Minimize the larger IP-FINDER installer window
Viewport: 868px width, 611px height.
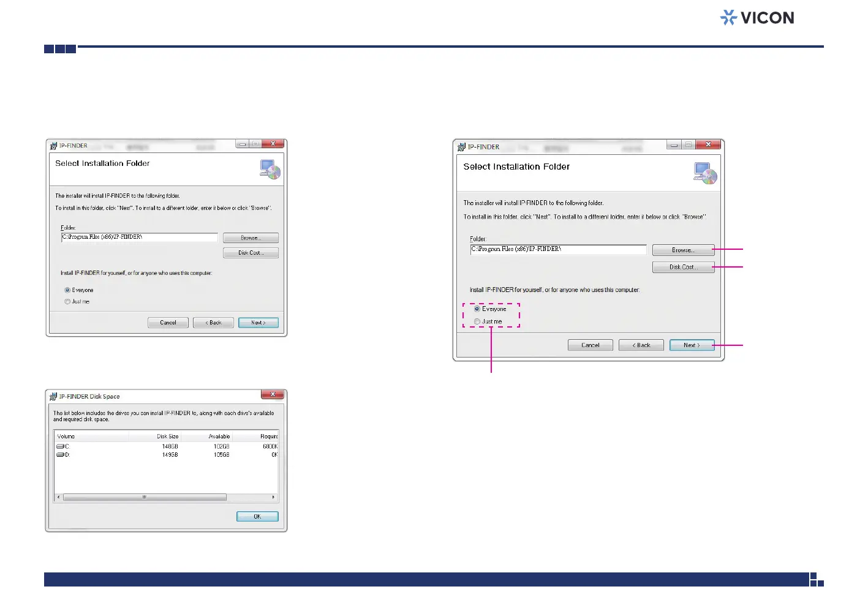point(674,145)
